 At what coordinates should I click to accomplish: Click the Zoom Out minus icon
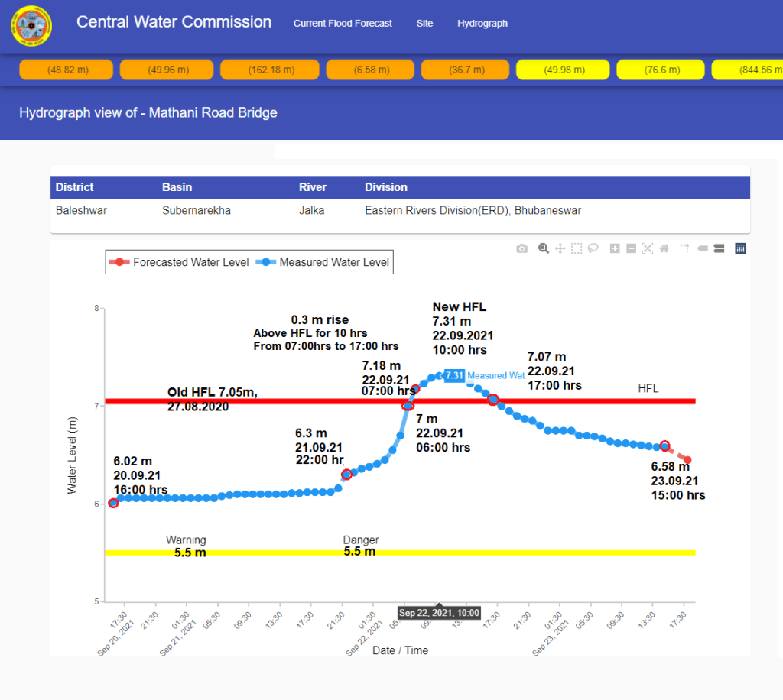click(631, 248)
